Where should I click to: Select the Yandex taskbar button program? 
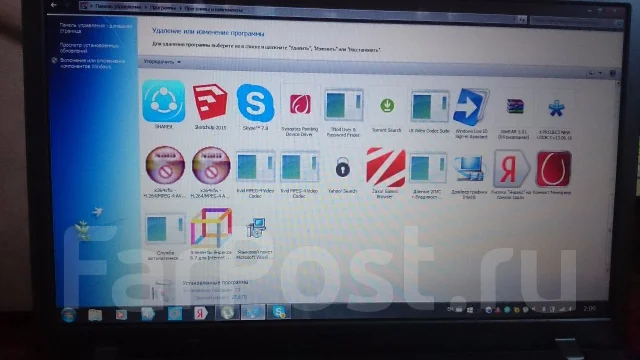(511, 169)
